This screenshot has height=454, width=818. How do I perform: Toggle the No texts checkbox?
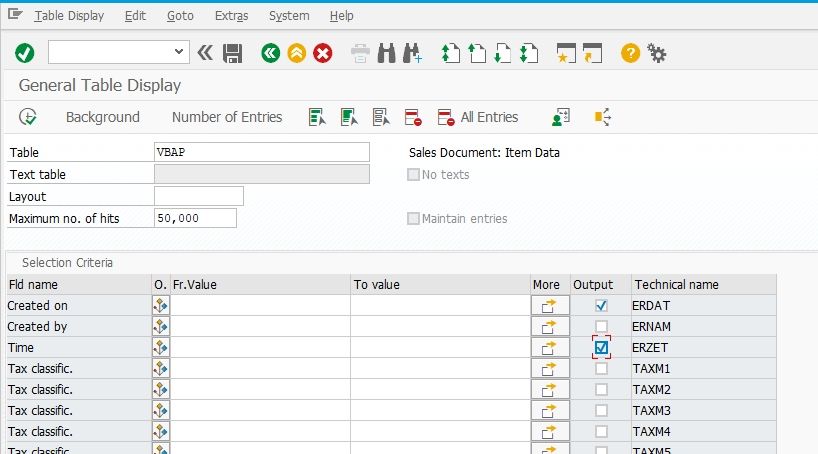click(413, 174)
